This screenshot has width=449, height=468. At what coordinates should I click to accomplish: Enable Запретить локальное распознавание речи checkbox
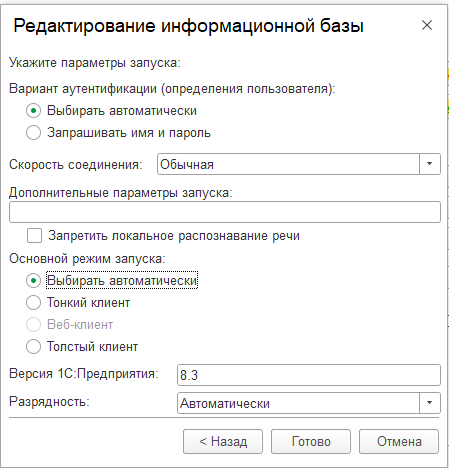pos(35,236)
